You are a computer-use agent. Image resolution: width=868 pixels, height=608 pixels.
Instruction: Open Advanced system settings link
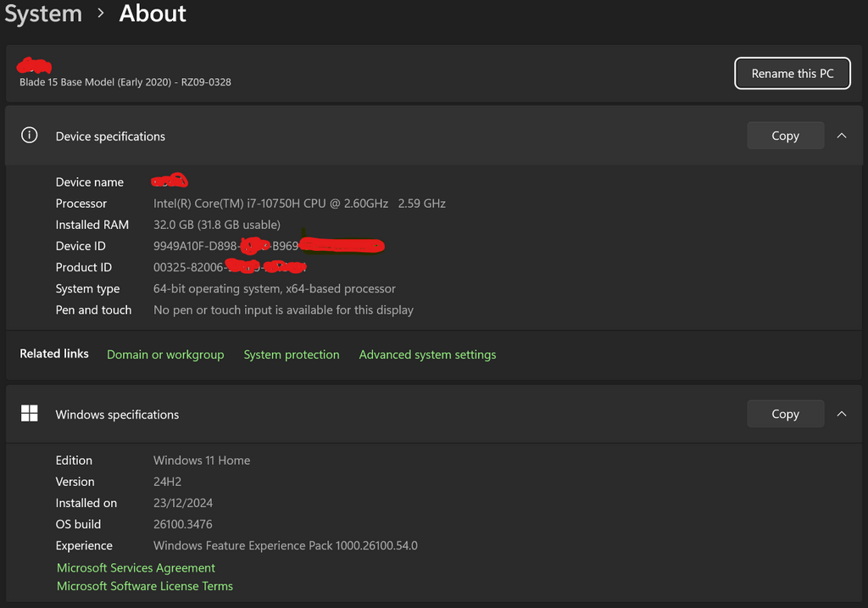point(427,354)
